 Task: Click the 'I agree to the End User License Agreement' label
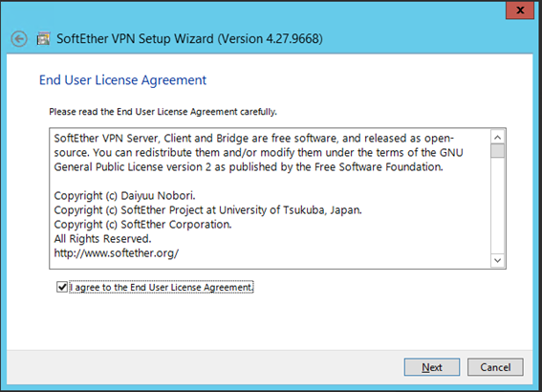(162, 287)
